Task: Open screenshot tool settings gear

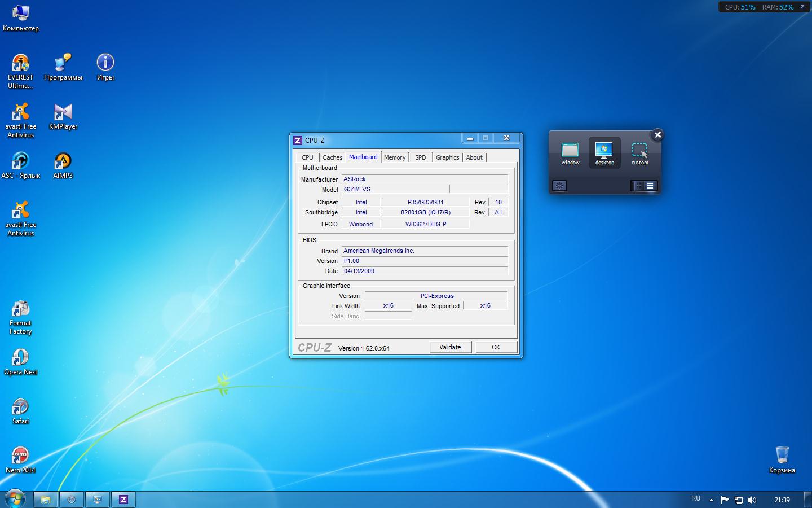Action: pyautogui.click(x=559, y=186)
